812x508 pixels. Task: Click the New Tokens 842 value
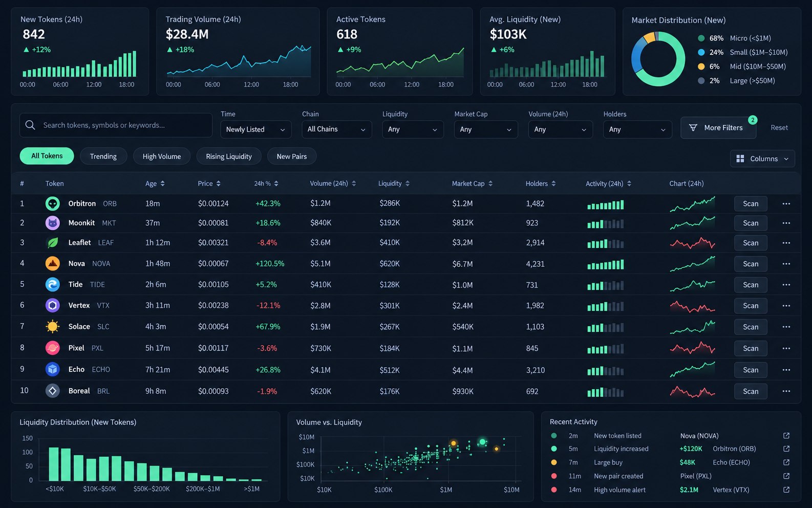click(34, 34)
